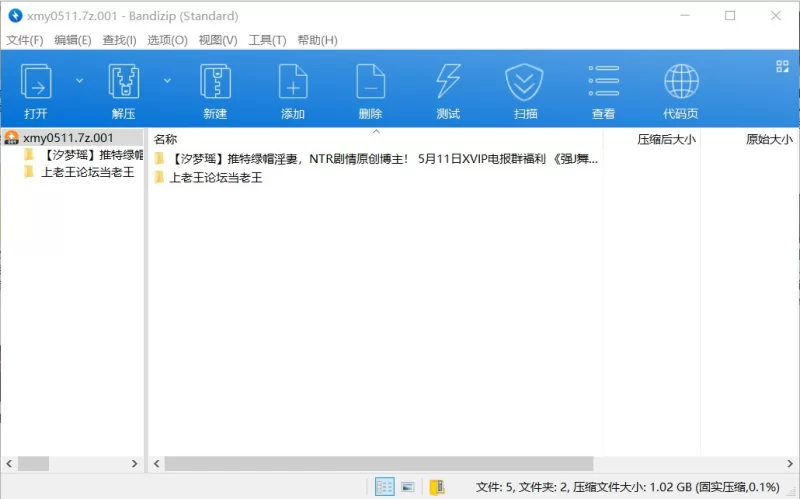Minimize the Bandizip window
The image size is (800, 499).
click(685, 16)
